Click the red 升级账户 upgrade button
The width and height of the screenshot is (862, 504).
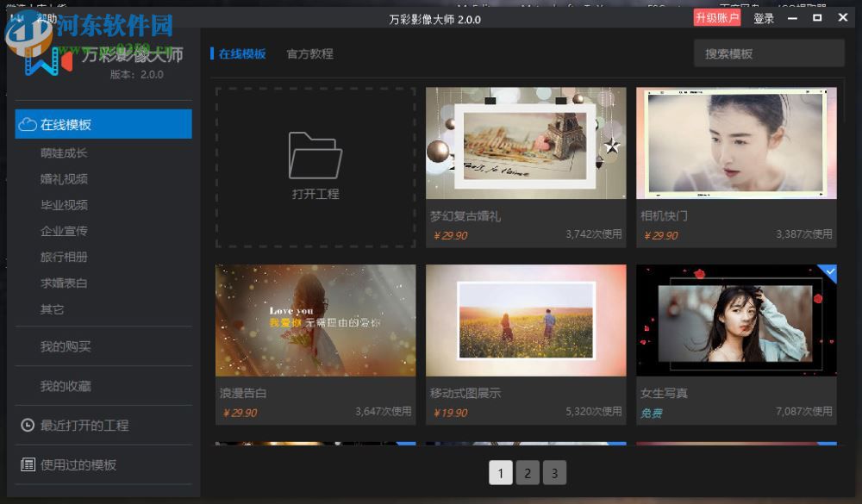(716, 17)
